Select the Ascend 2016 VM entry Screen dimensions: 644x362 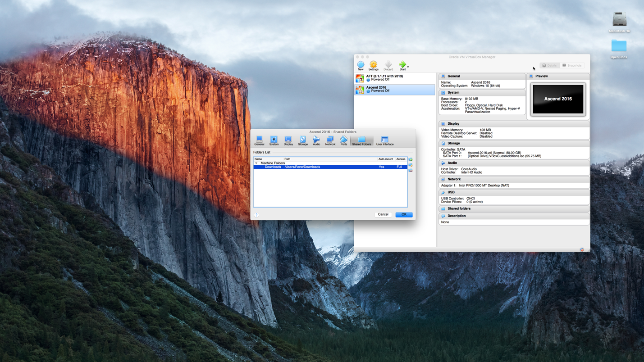pyautogui.click(x=395, y=89)
